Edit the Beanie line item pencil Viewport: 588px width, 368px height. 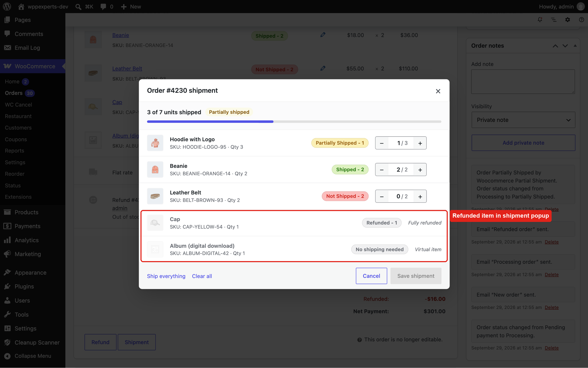click(x=323, y=35)
